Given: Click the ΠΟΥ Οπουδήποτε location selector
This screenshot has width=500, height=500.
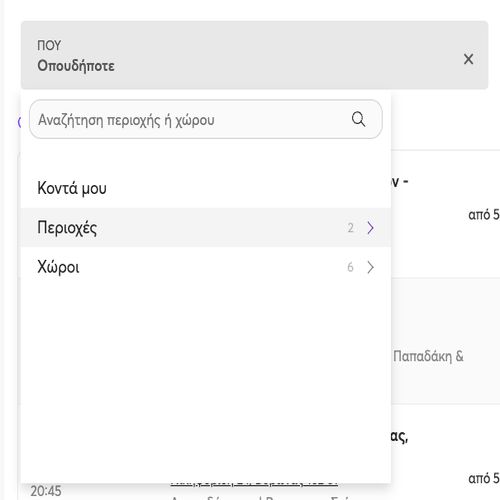Looking at the screenshot, I should 254,55.
